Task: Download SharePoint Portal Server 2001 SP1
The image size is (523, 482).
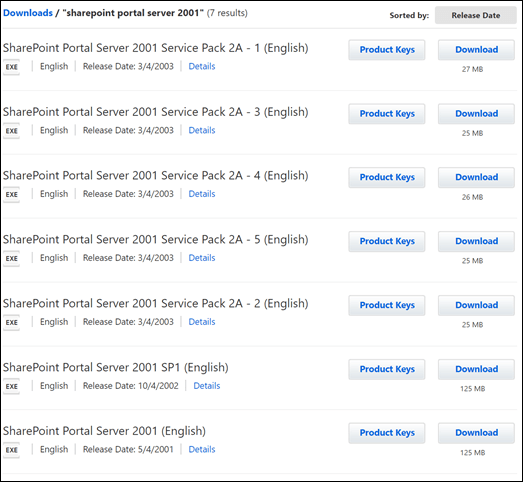Action: [x=476, y=370]
